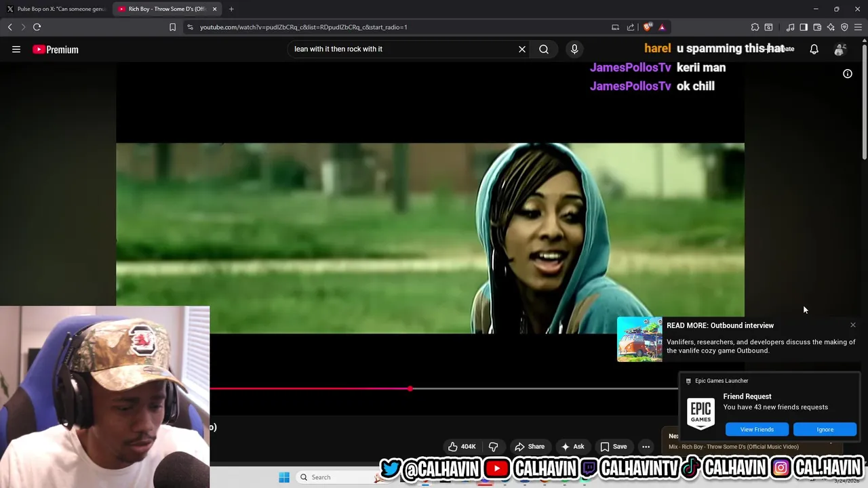Viewport: 868px width, 488px height.
Task: Bookmark this page in address bar
Action: pos(172,27)
